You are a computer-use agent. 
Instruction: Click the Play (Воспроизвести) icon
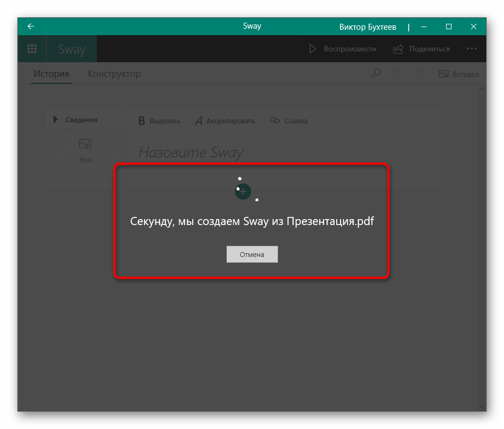pos(313,49)
